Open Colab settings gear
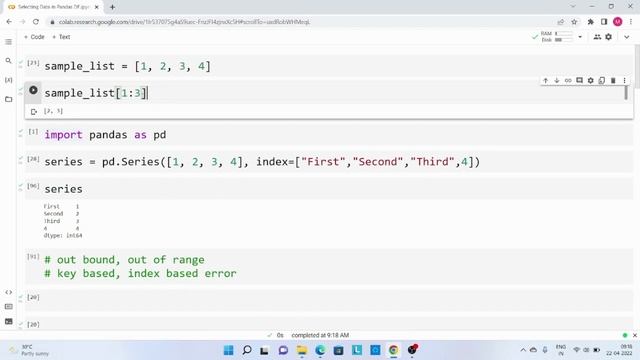Viewport: 640px width, 360px height. coord(609,37)
